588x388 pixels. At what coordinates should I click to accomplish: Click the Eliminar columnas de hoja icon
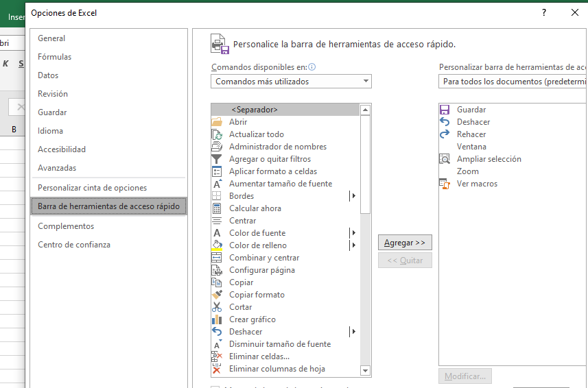[217, 369]
